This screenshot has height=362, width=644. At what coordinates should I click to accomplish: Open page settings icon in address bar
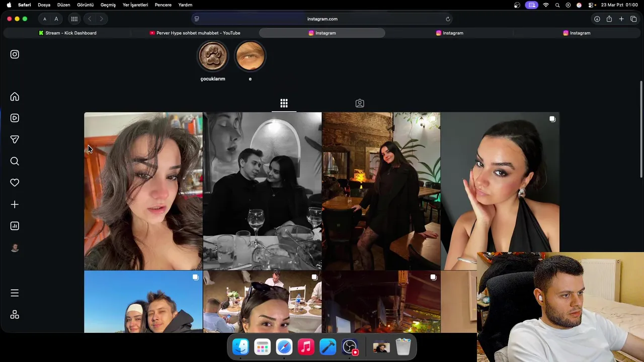(x=197, y=19)
